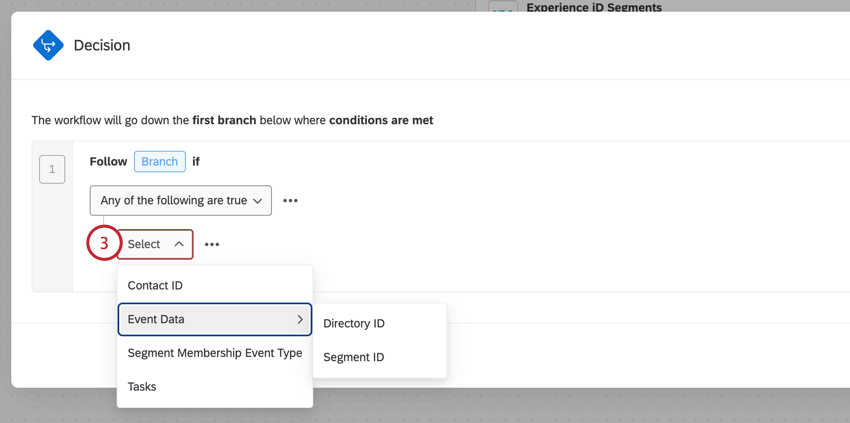This screenshot has height=423, width=850.
Task: Click the down chevron in the conditions dropdown
Action: tap(257, 201)
